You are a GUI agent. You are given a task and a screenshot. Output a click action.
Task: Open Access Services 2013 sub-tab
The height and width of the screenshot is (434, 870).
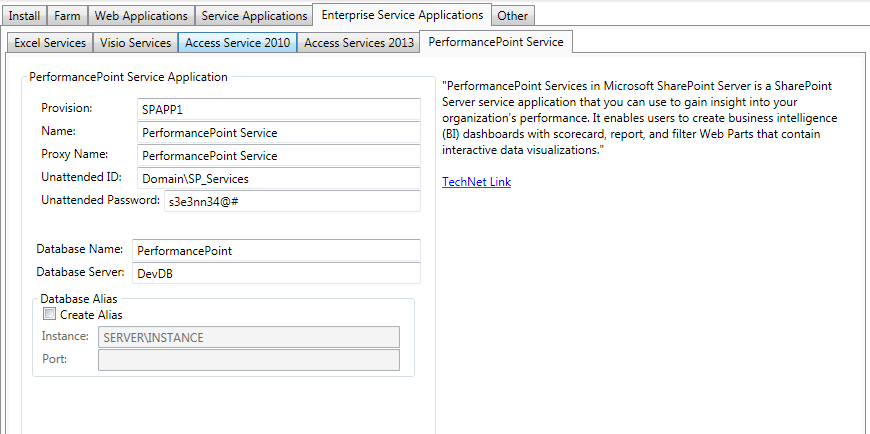(x=359, y=43)
